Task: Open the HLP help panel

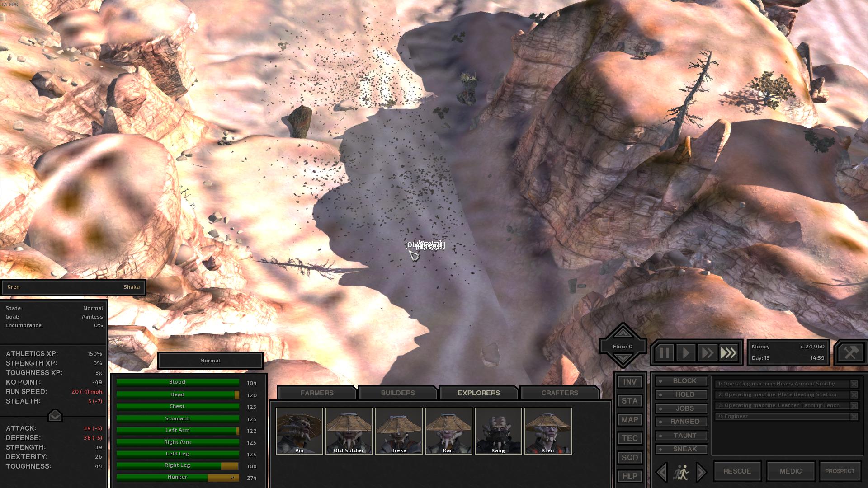Action: [629, 476]
